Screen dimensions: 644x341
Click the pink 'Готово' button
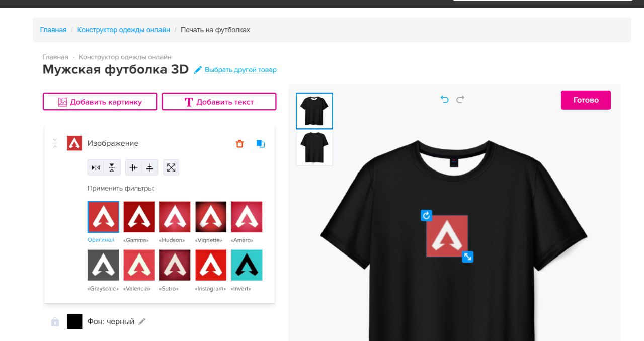[586, 100]
